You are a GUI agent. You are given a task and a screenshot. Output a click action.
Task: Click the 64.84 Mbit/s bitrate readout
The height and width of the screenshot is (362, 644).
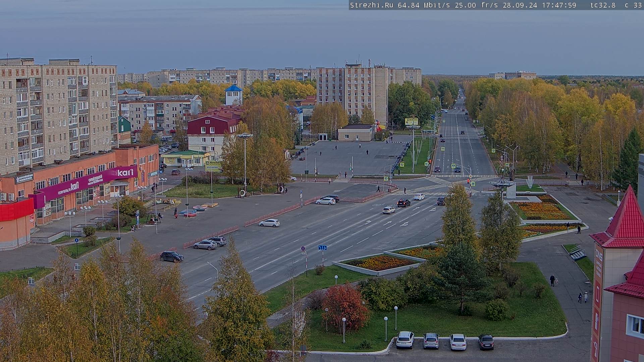pos(424,5)
